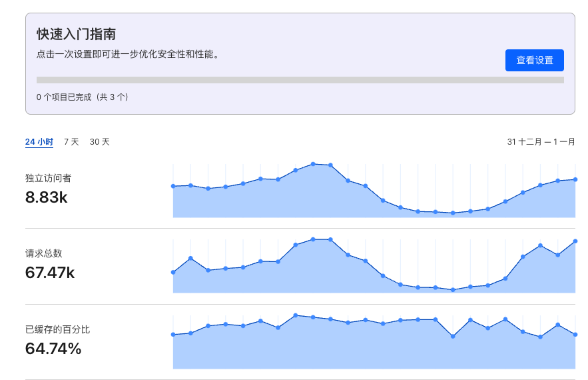This screenshot has width=588, height=380.
Task: Click the peak point on unique visitors chart
Action: click(x=313, y=164)
